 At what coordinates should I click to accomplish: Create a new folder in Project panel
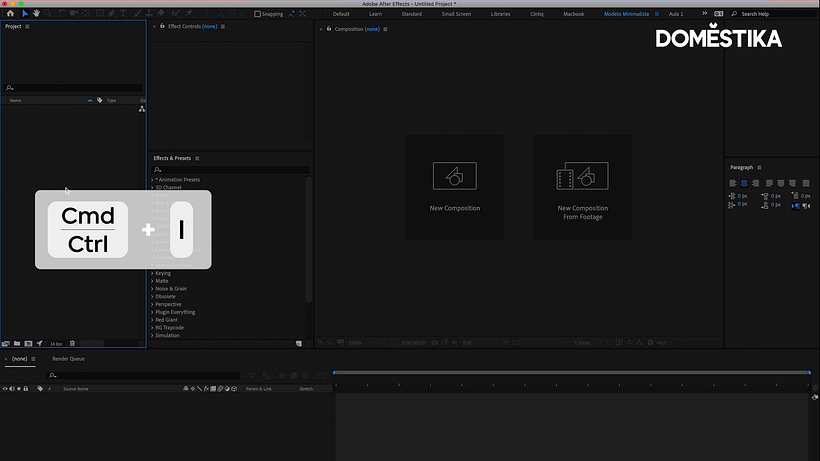(17, 343)
